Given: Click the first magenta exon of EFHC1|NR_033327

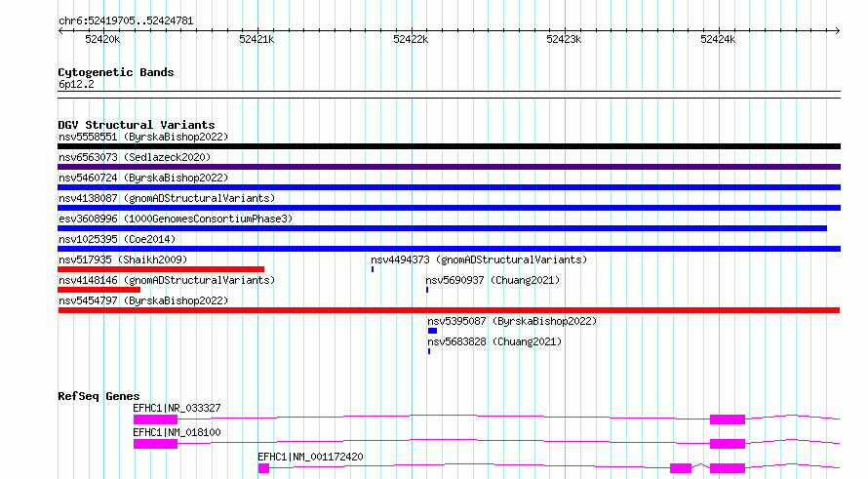Looking at the screenshot, I should click(155, 419).
